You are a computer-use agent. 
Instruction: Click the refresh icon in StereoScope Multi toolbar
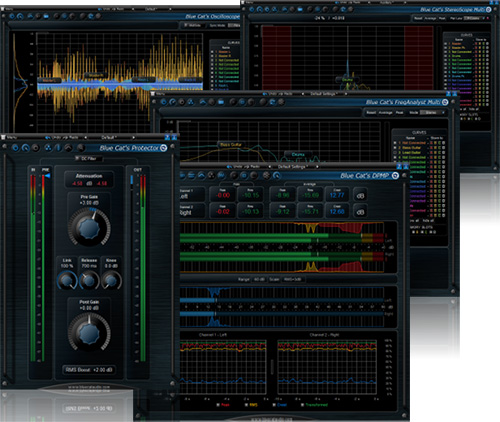click(343, 10)
